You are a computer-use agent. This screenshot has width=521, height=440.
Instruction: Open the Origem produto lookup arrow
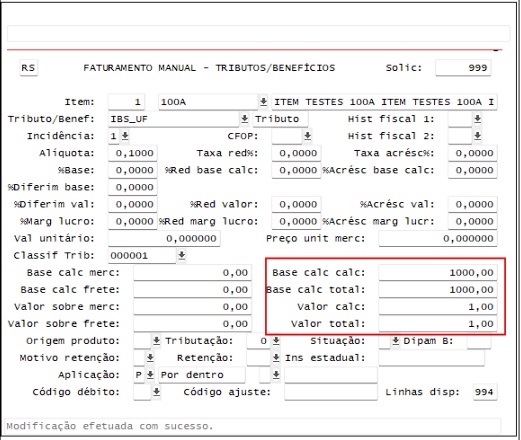click(x=156, y=341)
